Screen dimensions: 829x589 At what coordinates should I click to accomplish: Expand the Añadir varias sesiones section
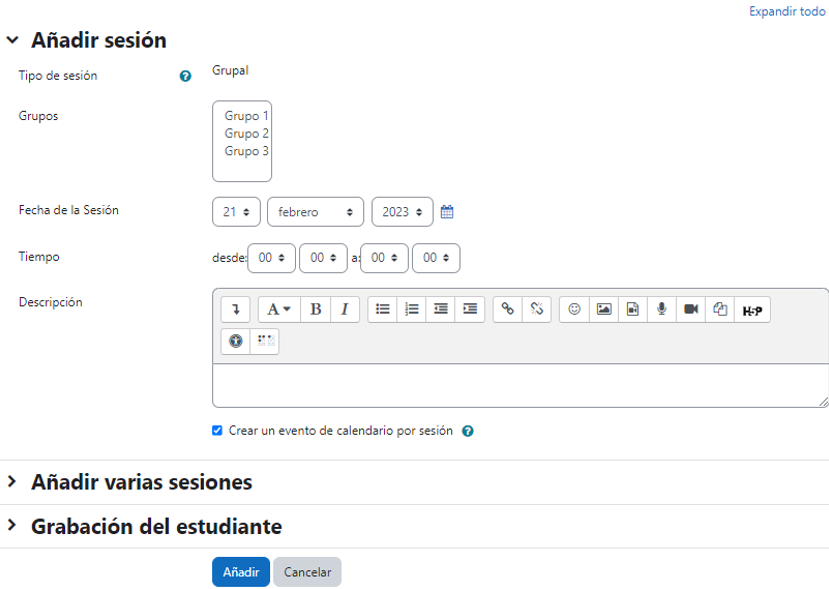tap(140, 481)
